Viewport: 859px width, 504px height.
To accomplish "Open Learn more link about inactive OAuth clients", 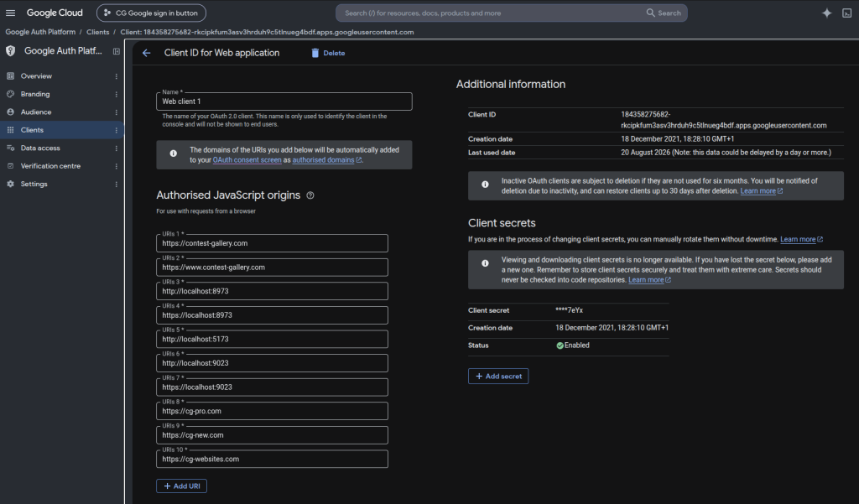I will (x=761, y=191).
